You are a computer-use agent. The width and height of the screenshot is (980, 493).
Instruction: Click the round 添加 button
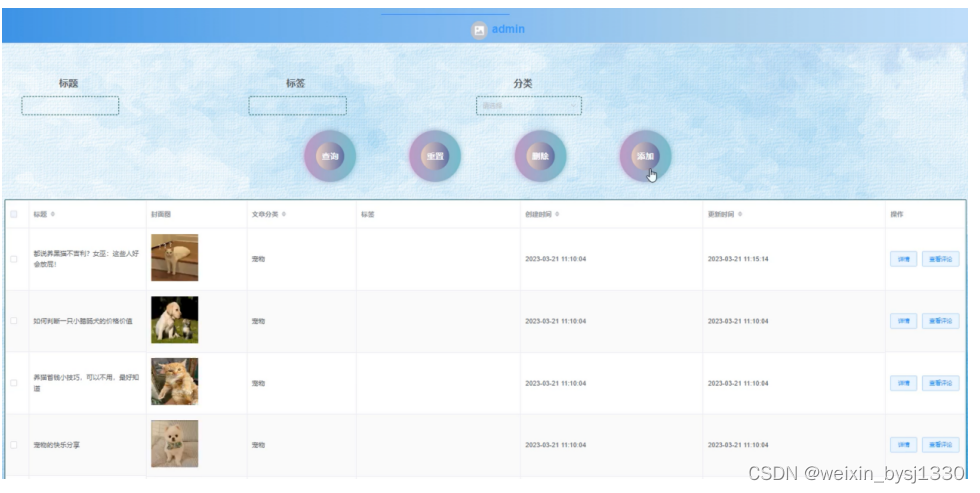pos(646,156)
